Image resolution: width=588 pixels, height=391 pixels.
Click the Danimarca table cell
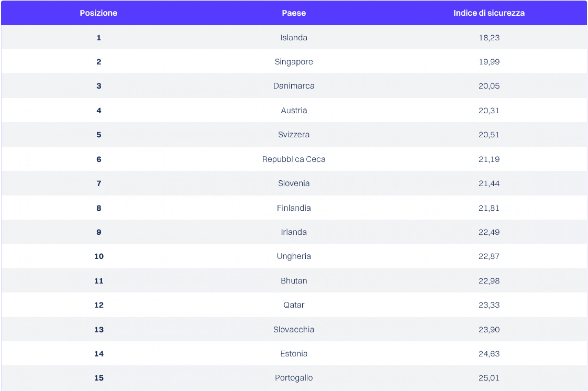(294, 86)
